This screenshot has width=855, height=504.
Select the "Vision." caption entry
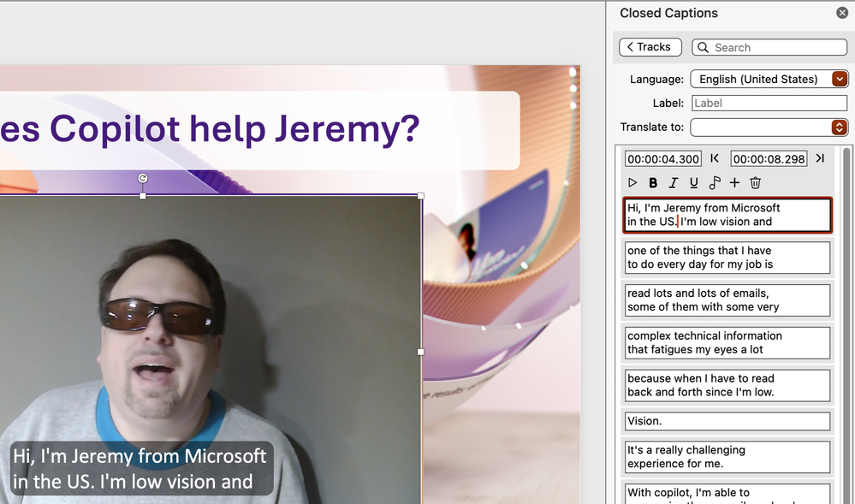pyautogui.click(x=727, y=422)
